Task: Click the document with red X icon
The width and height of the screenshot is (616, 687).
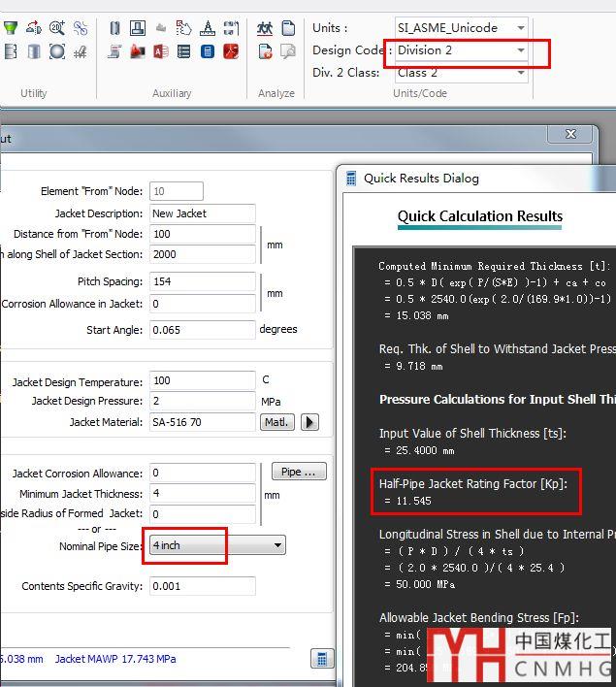Action: [265, 51]
